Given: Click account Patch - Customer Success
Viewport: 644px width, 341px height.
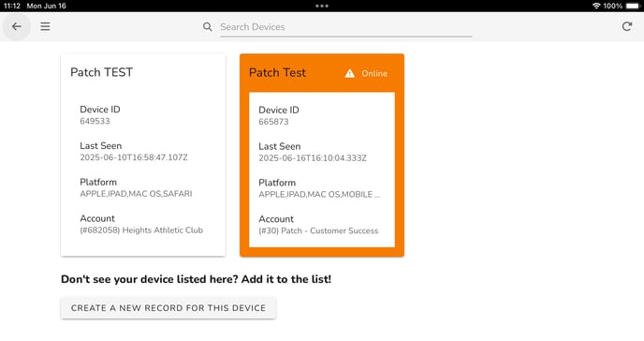Looking at the screenshot, I should click(318, 230).
